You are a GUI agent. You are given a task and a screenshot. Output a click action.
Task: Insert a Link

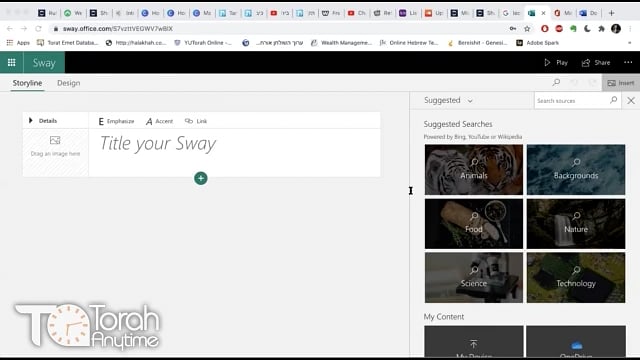pyautogui.click(x=196, y=121)
